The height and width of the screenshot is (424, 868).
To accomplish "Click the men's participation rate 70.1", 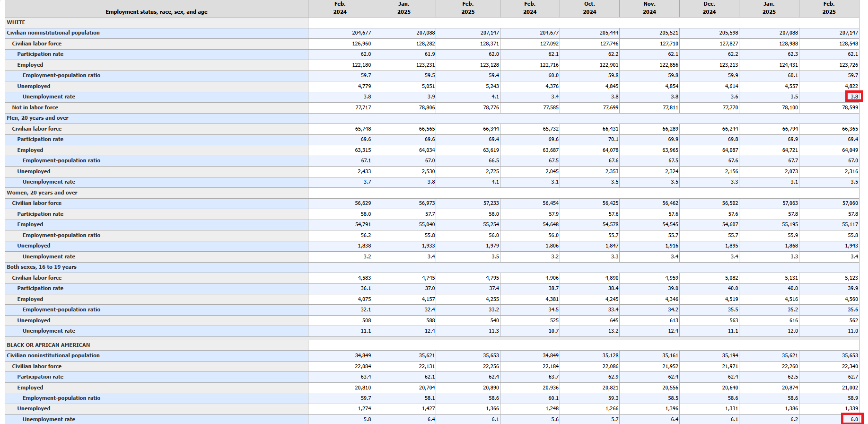I will click(x=613, y=139).
